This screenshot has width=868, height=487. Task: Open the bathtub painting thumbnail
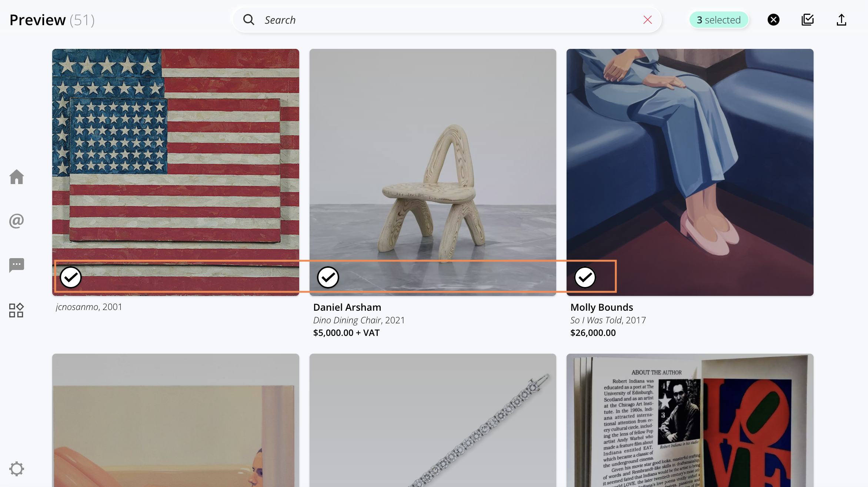tap(176, 420)
